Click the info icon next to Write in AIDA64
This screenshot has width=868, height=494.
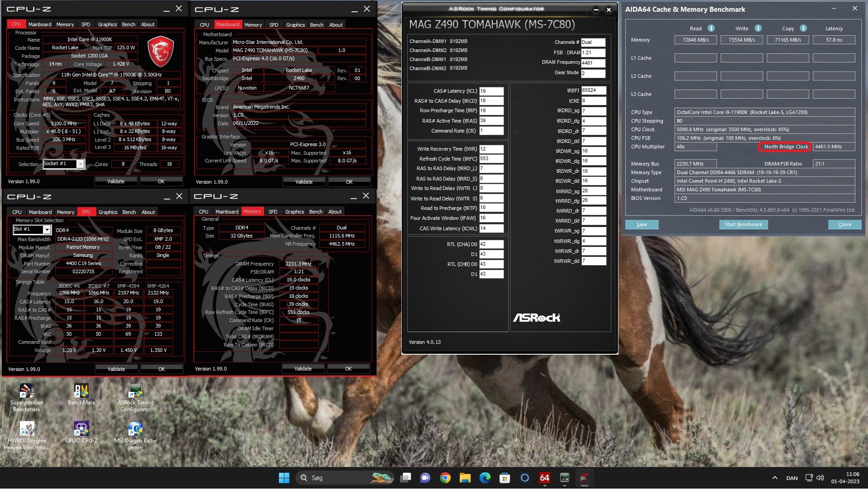pyautogui.click(x=758, y=28)
